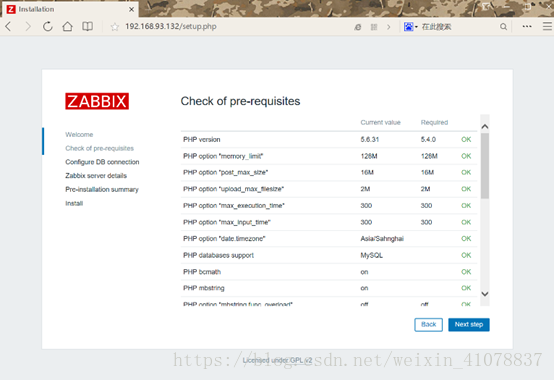Image resolution: width=554 pixels, height=380 pixels.
Task: Open the three-dots more options menu
Action: pos(527,26)
